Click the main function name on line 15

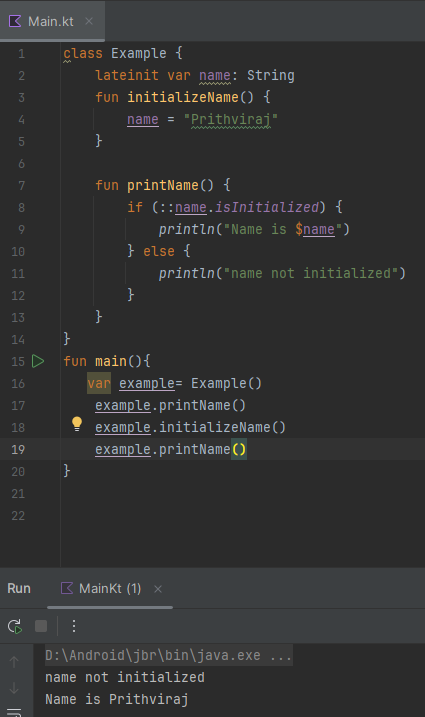click(111, 361)
